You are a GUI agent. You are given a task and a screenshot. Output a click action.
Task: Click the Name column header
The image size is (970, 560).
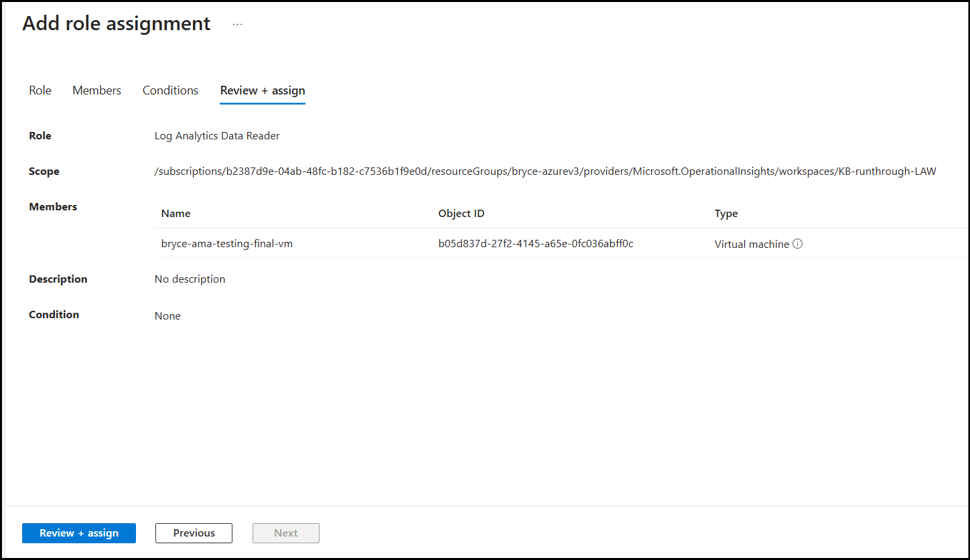176,214
